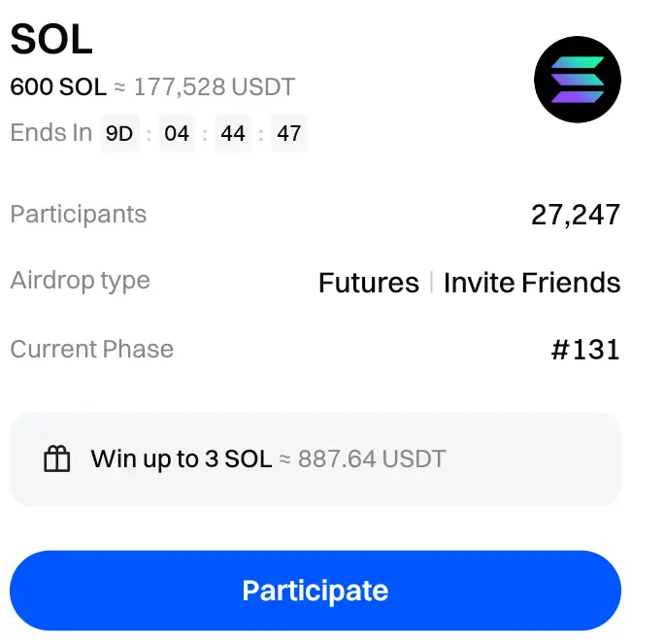The width and height of the screenshot is (665, 644).
Task: Click the gift box icon
Action: click(58, 459)
